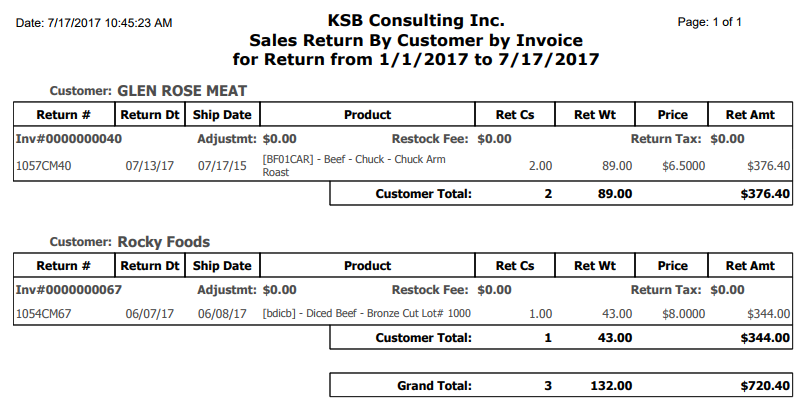Click the Beef Chuck Arm Roast product entry
This screenshot has width=803, height=412.
(x=353, y=165)
